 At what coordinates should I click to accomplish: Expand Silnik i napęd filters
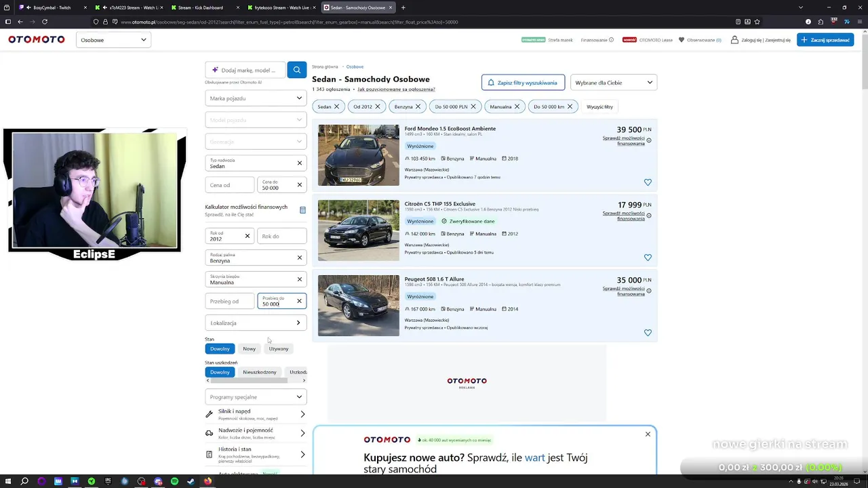[x=256, y=414]
